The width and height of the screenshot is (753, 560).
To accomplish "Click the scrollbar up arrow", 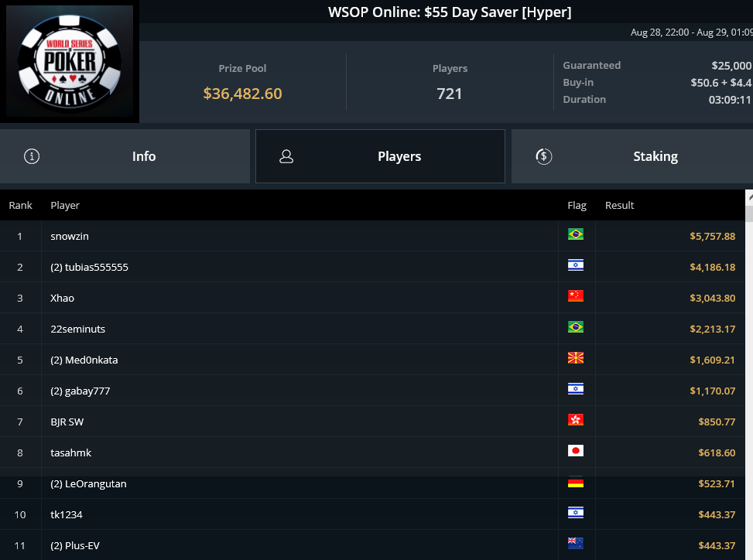I will pyautogui.click(x=750, y=196).
